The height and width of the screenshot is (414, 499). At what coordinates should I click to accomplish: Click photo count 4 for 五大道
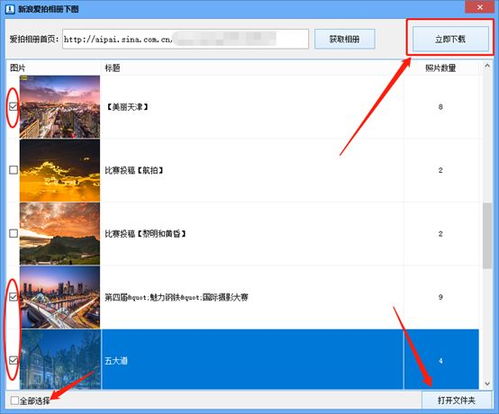(440, 361)
